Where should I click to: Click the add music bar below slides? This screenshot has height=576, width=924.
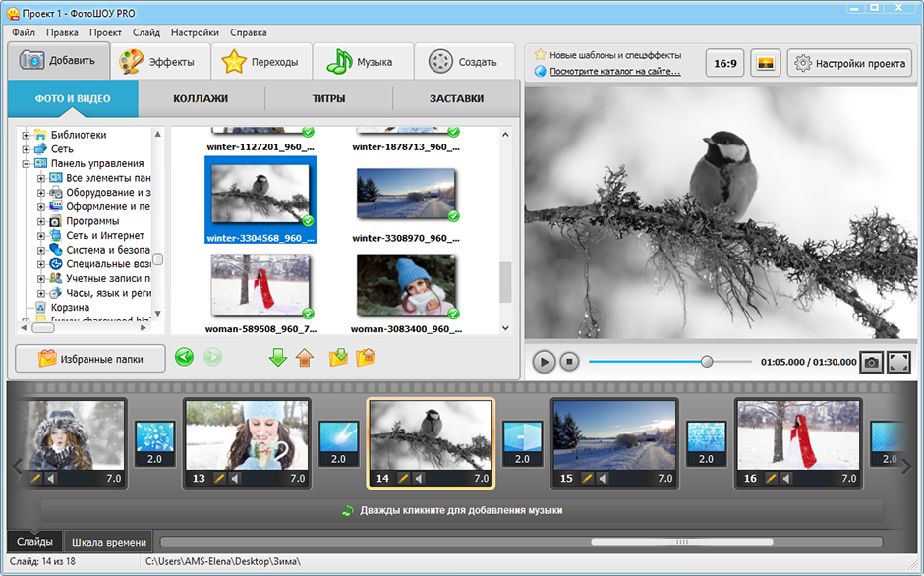[462, 510]
